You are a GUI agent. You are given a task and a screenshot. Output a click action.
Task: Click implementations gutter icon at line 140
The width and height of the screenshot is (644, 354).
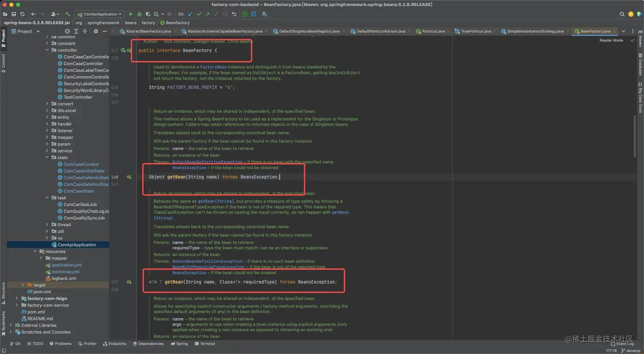pos(129,177)
